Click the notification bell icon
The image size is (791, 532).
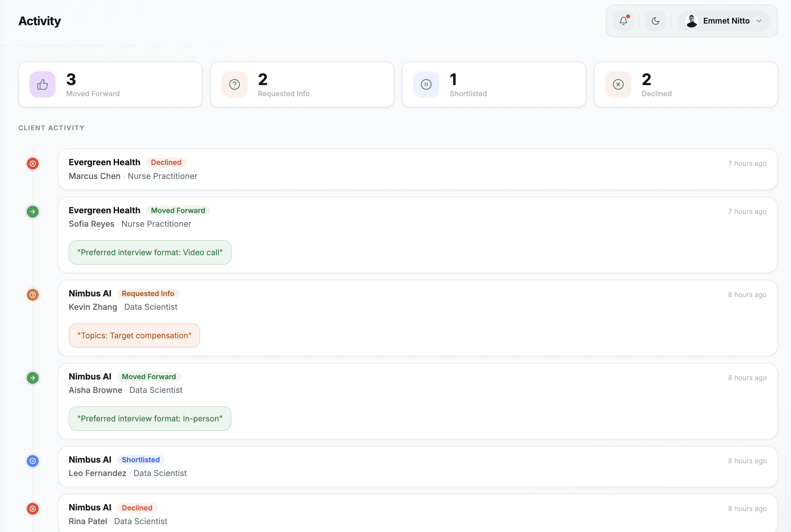pyautogui.click(x=624, y=21)
